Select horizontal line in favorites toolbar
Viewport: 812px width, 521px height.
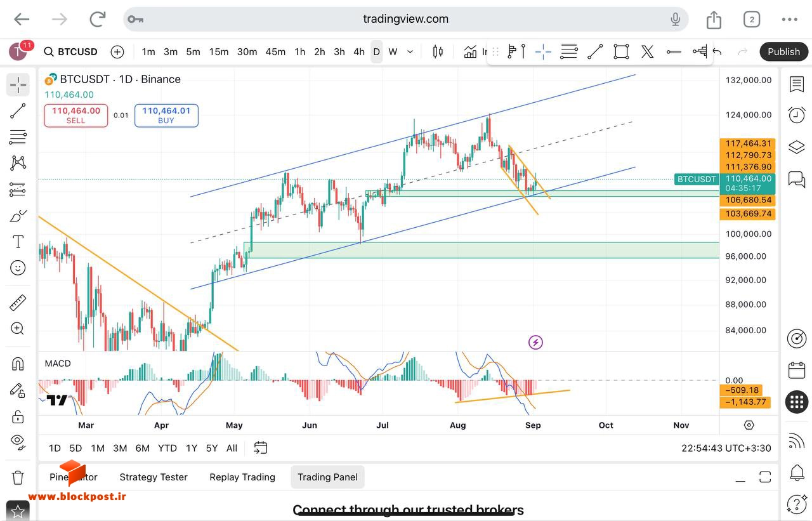[674, 51]
